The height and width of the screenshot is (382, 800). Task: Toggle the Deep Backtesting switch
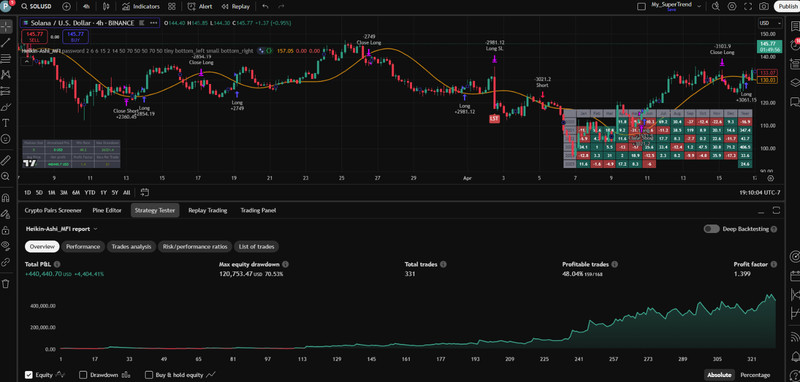click(x=711, y=229)
